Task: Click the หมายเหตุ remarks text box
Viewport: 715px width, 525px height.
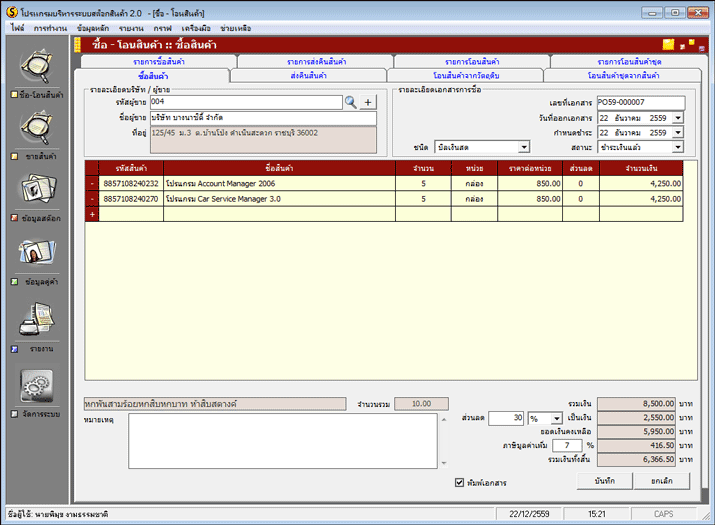Action: coord(283,441)
